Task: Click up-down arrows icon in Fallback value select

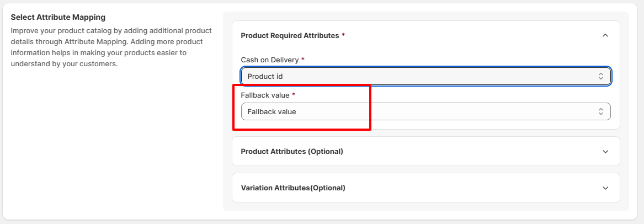Action: [x=601, y=112]
